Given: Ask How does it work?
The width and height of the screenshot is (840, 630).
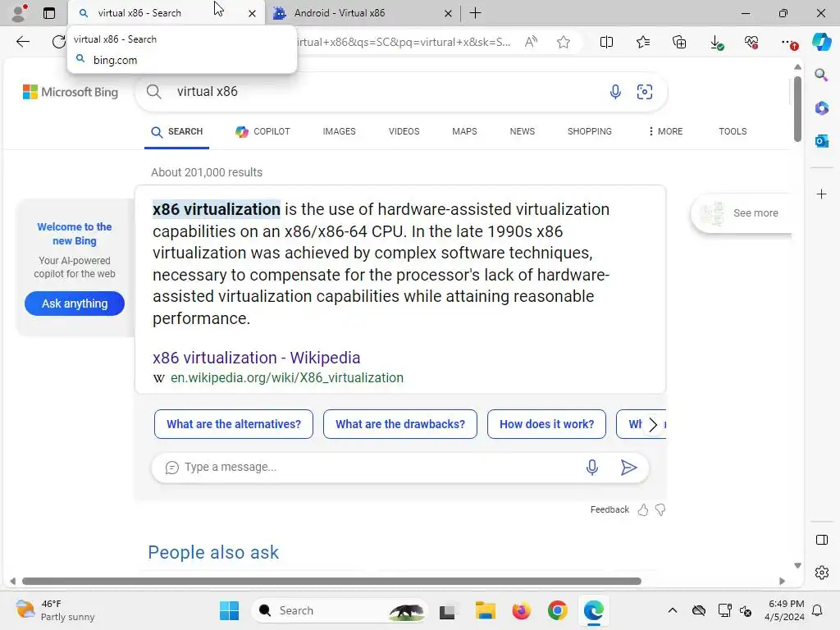Looking at the screenshot, I should 546,424.
